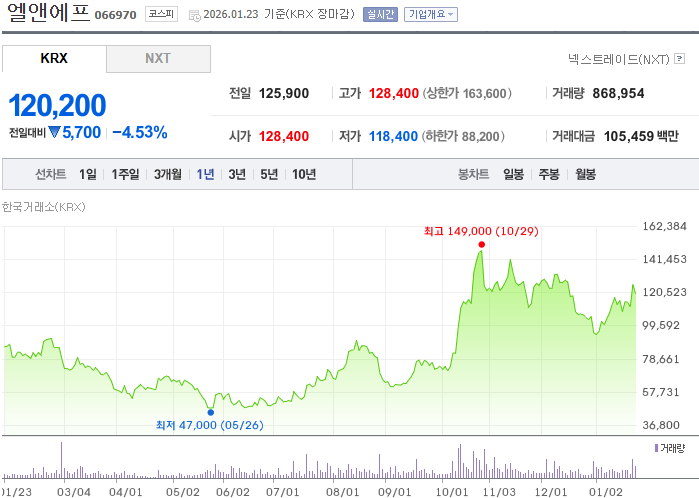The width and height of the screenshot is (699, 498).
Task: Select the 5년 line chart period
Action: pyautogui.click(x=269, y=174)
